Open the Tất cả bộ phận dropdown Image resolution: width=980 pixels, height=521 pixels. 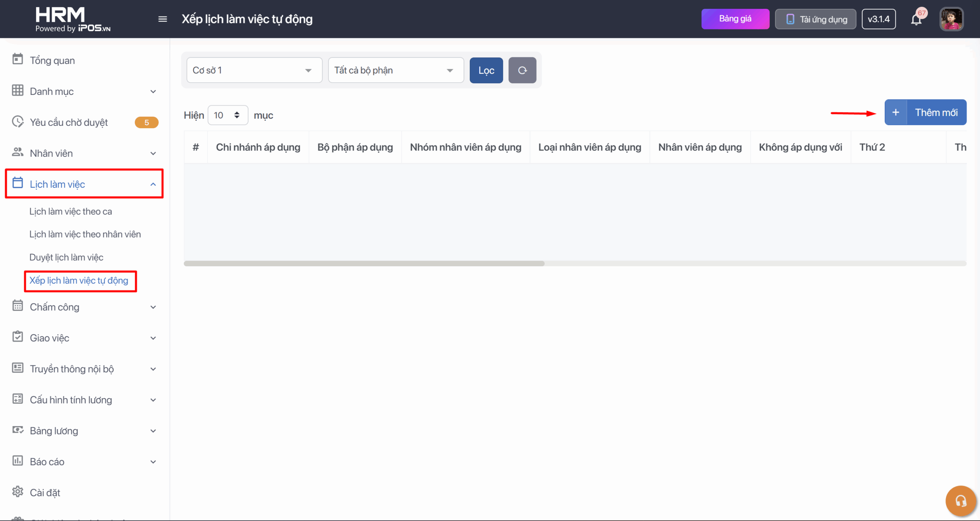pyautogui.click(x=396, y=70)
